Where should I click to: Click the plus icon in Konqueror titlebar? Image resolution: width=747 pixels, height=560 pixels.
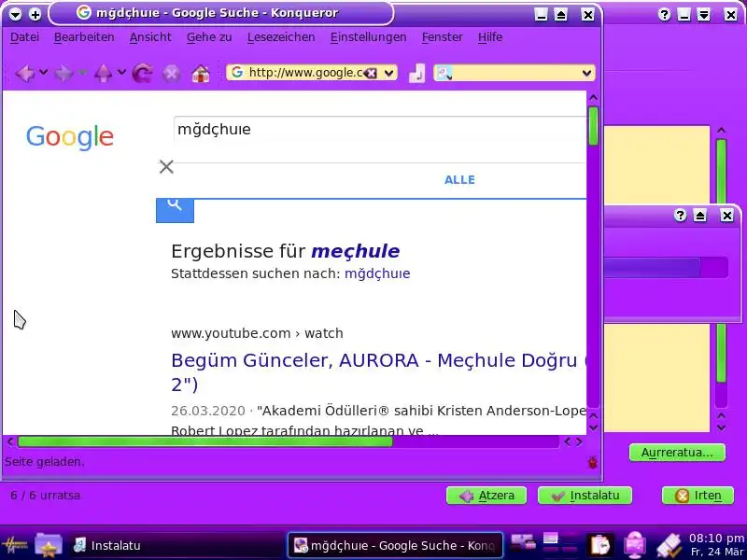tap(35, 15)
